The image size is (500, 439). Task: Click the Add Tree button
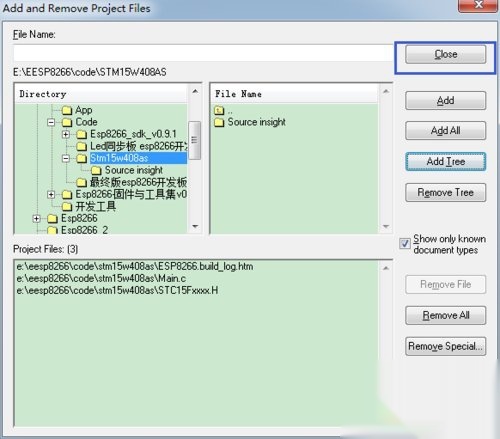coord(445,162)
